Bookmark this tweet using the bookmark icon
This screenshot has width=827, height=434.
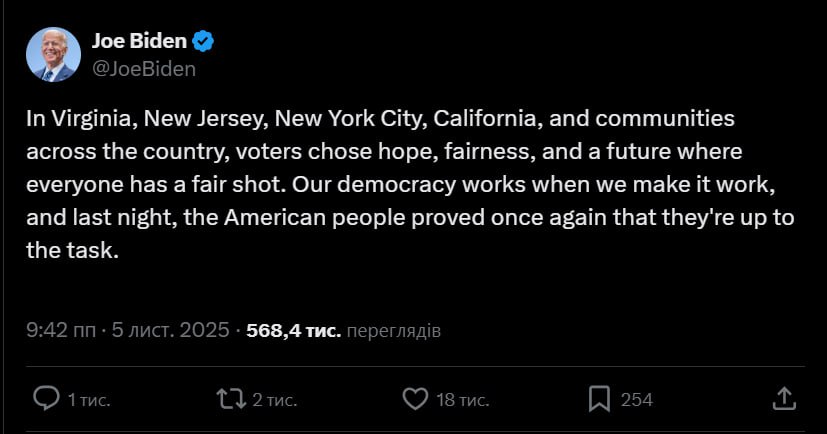pos(599,399)
